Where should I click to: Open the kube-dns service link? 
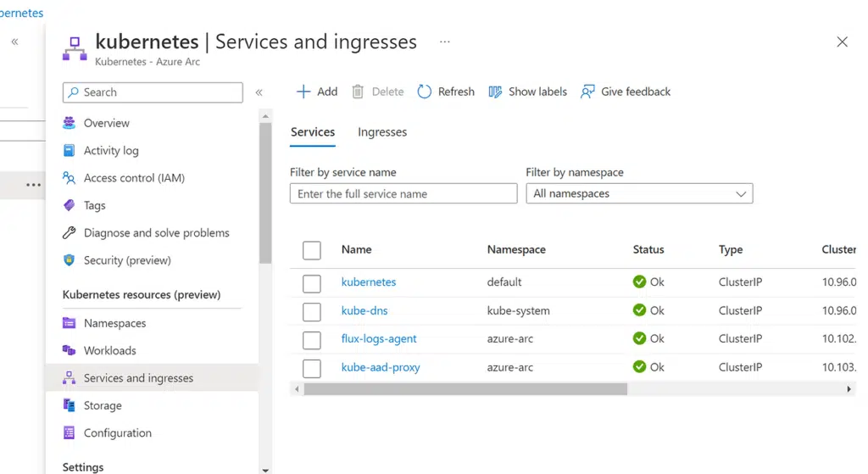coord(364,310)
